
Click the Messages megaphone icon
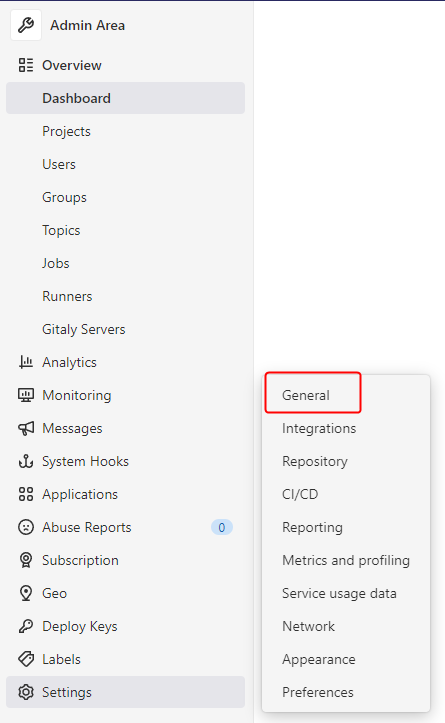pyautogui.click(x=26, y=428)
